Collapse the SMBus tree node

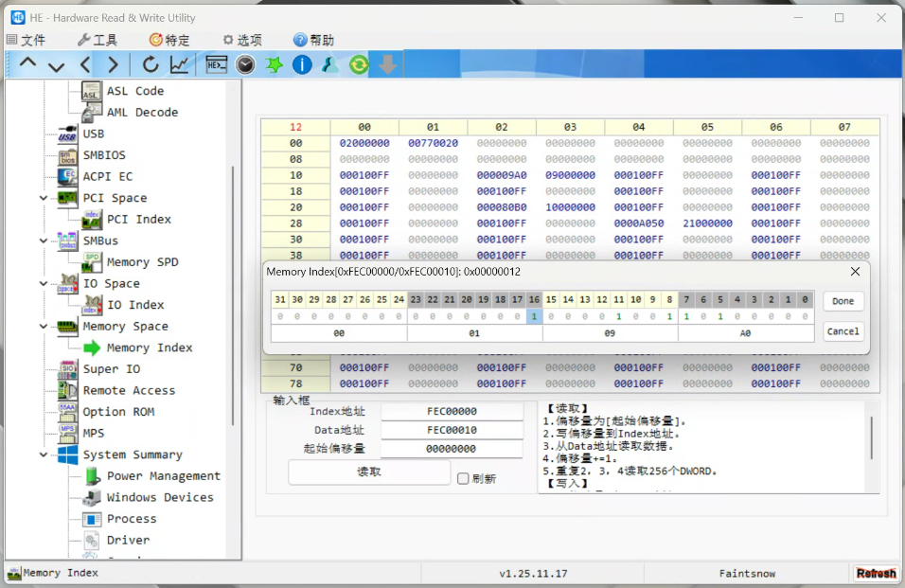[44, 241]
